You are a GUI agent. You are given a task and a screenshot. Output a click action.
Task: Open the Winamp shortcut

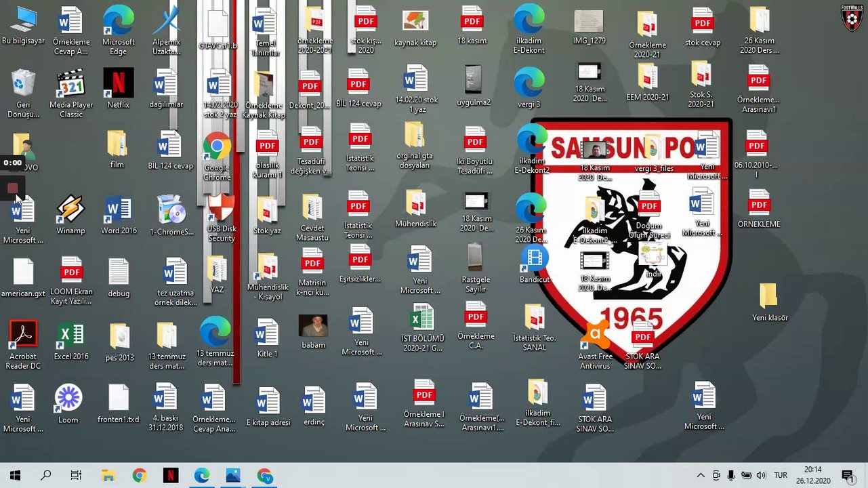pyautogui.click(x=70, y=215)
